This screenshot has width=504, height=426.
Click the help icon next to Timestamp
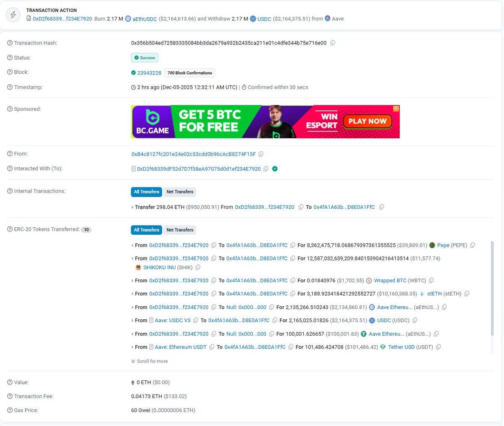pyautogui.click(x=10, y=87)
